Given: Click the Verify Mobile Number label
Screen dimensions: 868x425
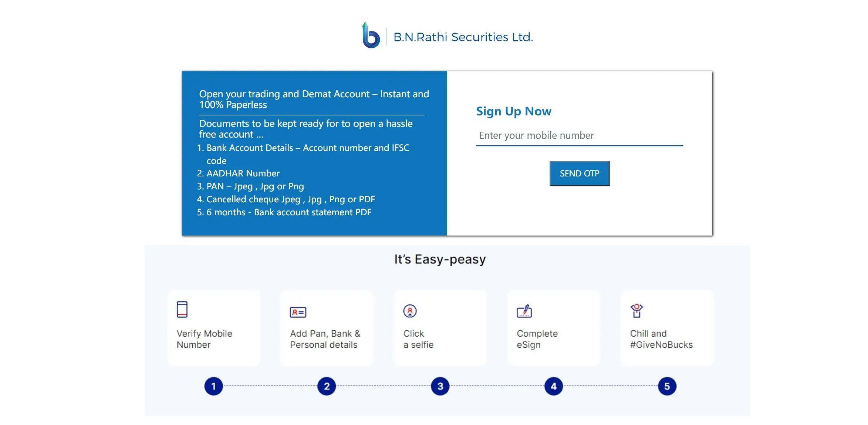Looking at the screenshot, I should coord(205,339).
